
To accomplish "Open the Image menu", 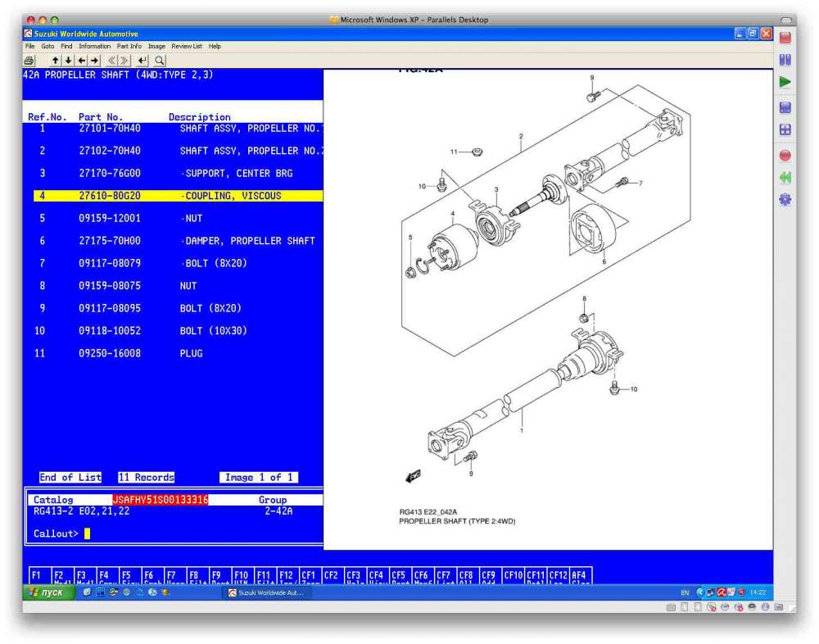I will pos(156,46).
